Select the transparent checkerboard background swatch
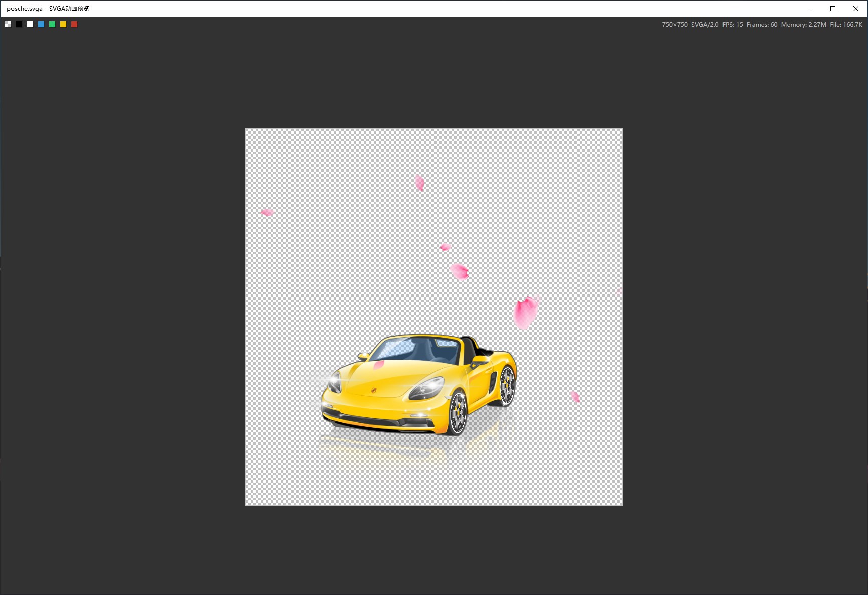Viewport: 868px width, 595px height. pos(8,24)
